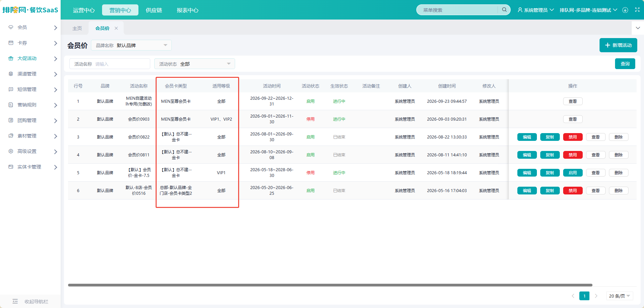Screen dimensions: 644x308
Task: Go to page 1 in pagination
Action: coord(584,296)
